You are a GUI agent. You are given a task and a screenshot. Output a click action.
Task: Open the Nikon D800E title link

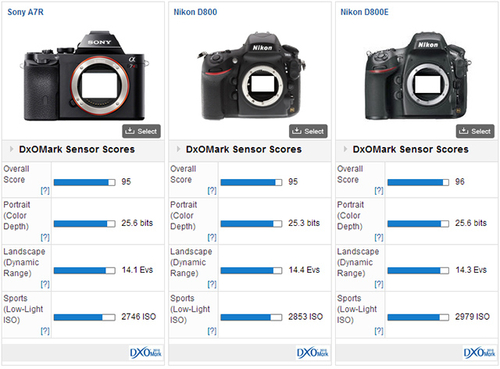click(364, 12)
